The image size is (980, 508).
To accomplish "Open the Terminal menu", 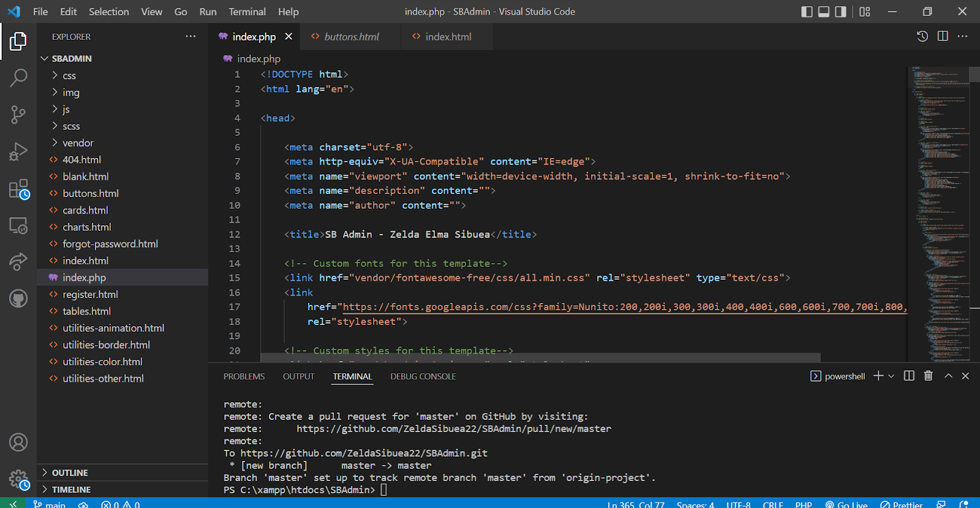I will click(x=247, y=12).
